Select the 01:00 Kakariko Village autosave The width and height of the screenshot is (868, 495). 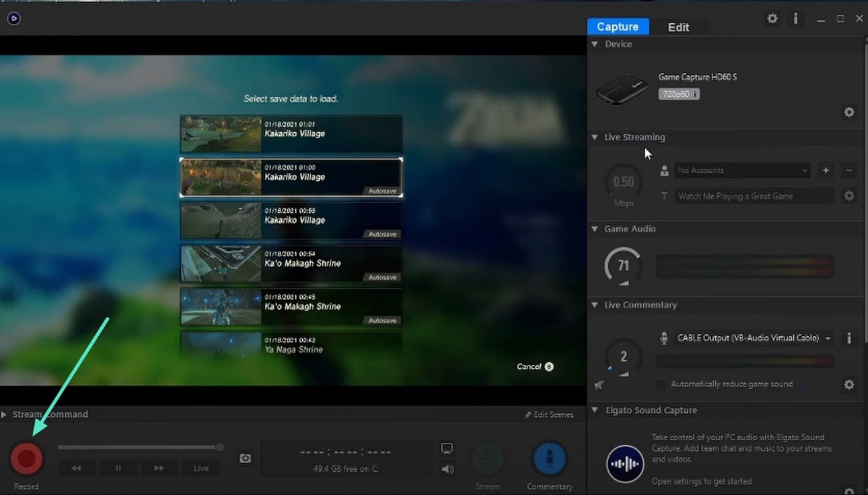pos(291,177)
